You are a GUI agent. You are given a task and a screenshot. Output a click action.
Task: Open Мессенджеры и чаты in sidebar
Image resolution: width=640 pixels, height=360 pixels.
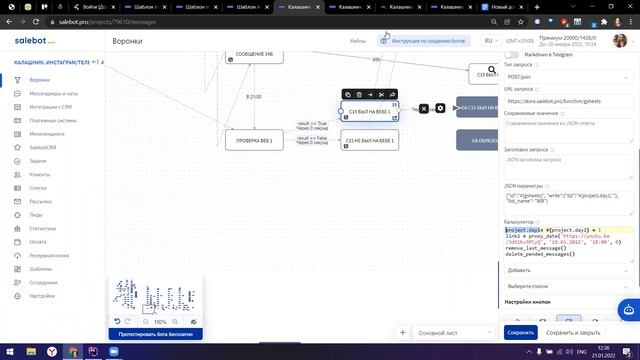pyautogui.click(x=53, y=93)
